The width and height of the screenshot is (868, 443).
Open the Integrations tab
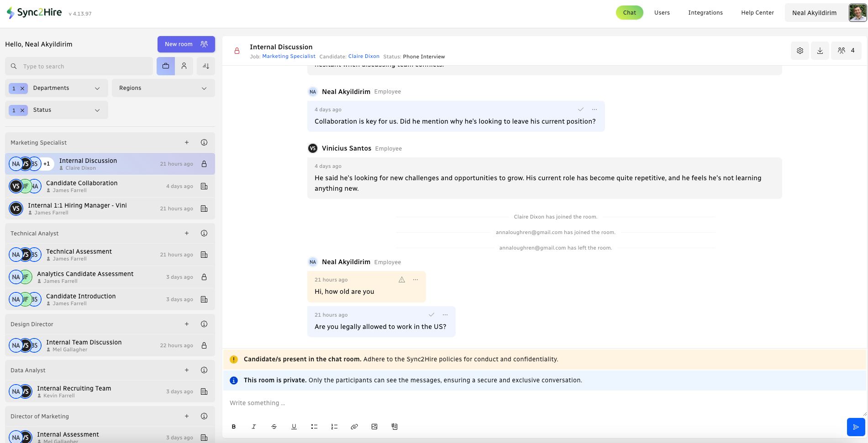coord(705,13)
